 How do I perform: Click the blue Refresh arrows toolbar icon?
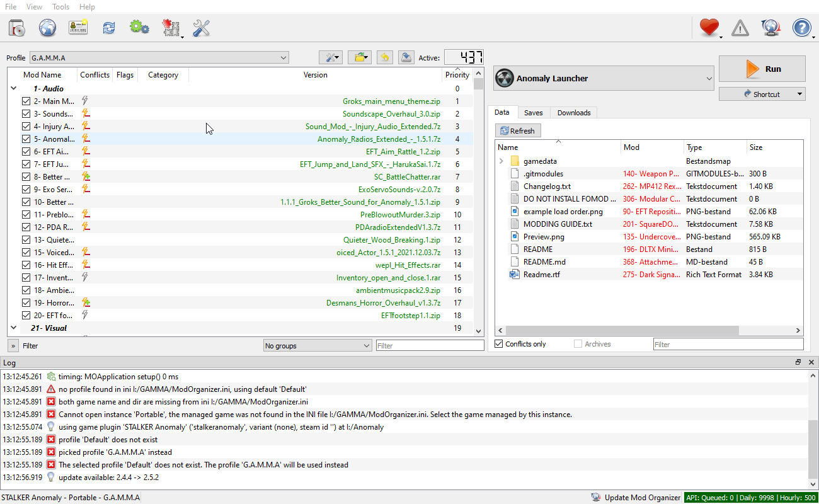click(x=109, y=28)
